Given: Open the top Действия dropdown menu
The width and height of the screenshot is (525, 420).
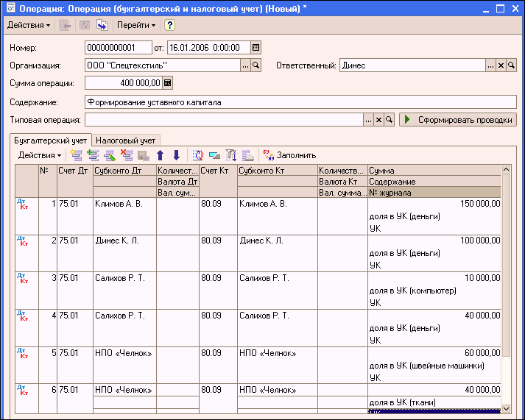Looking at the screenshot, I should [x=28, y=25].
